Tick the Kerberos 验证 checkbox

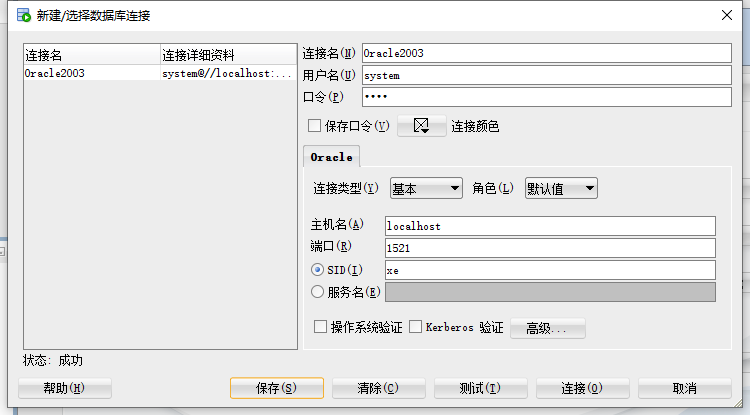[416, 327]
